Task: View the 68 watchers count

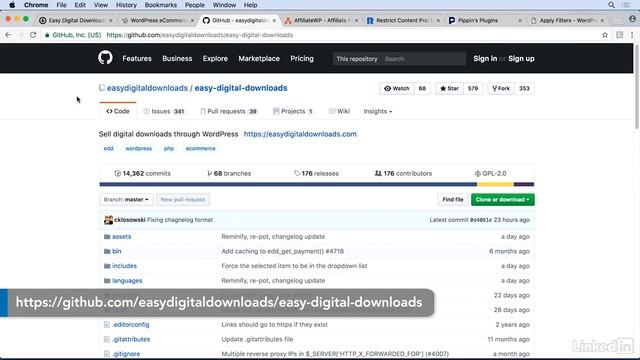Action: [x=422, y=89]
